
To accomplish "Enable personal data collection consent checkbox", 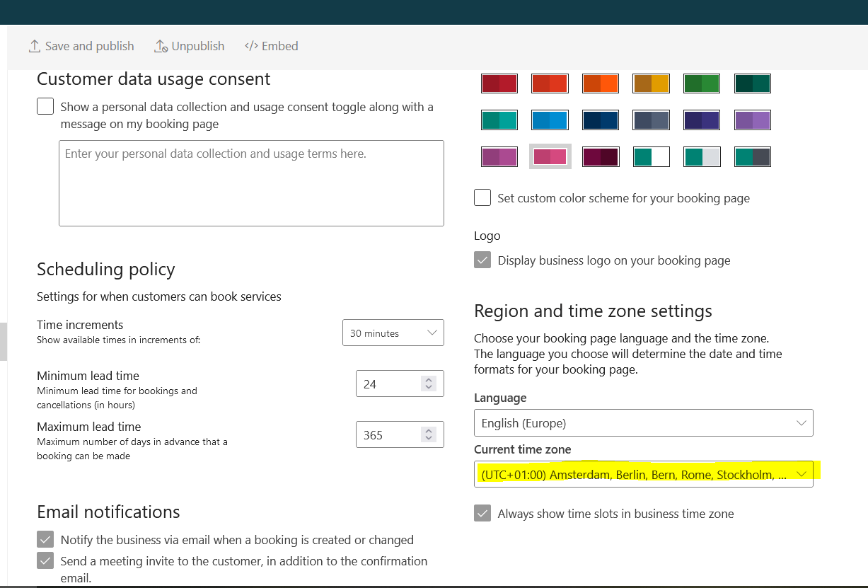I will tap(45, 107).
